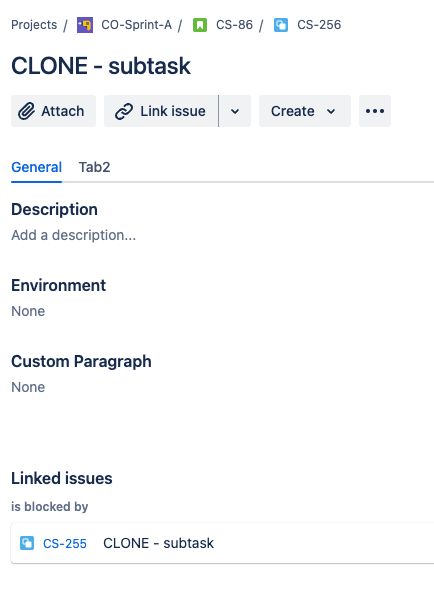This screenshot has width=434, height=593.
Task: Click the chevron on the Create button
Action: point(331,111)
